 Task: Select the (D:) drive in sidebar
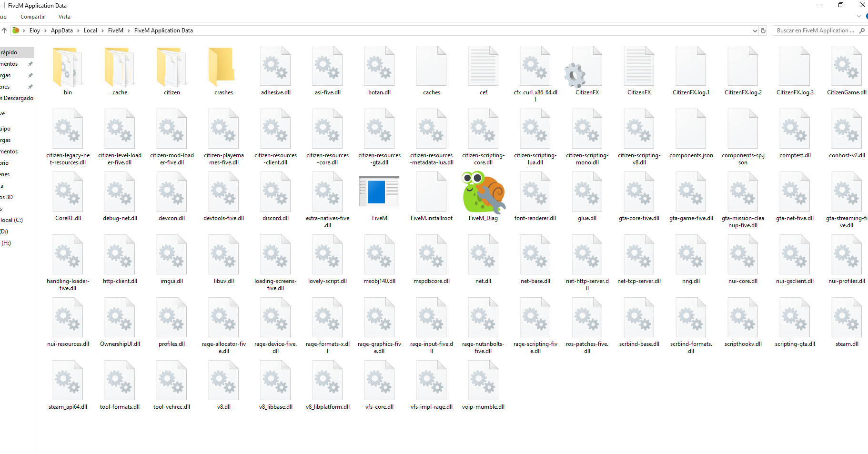click(x=4, y=232)
